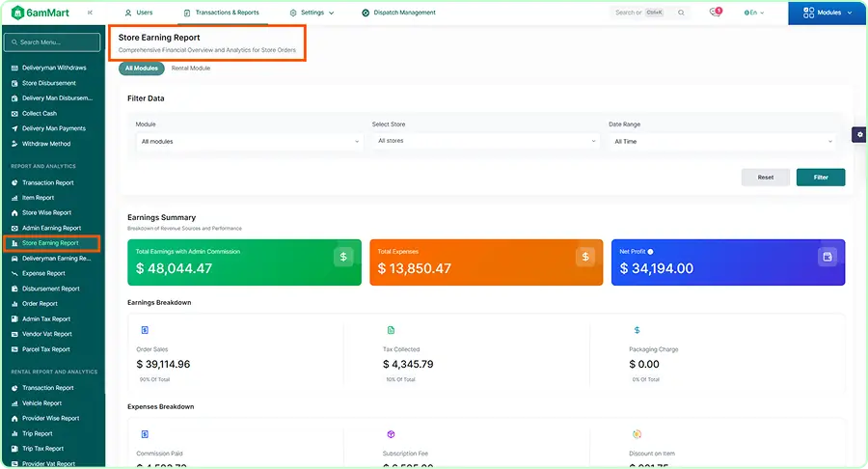Open Trip Tax Report link
The image size is (868, 469).
pos(42,449)
